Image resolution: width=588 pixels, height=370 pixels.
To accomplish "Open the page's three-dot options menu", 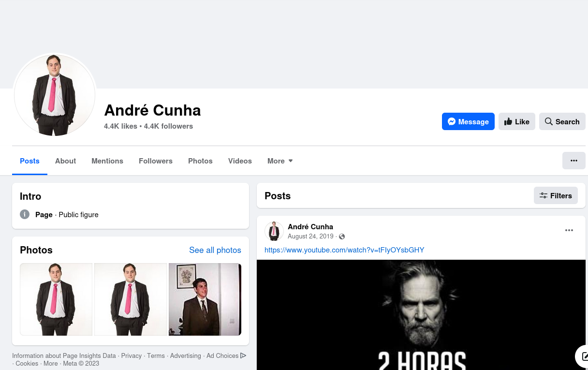I will pyautogui.click(x=573, y=161).
